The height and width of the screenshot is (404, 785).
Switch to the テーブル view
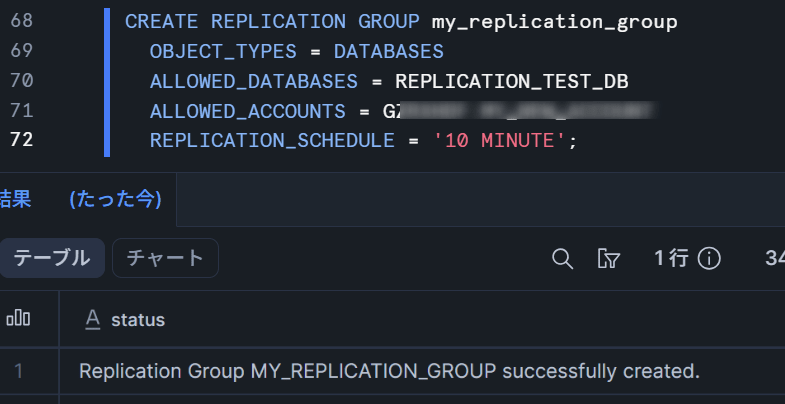[51, 258]
